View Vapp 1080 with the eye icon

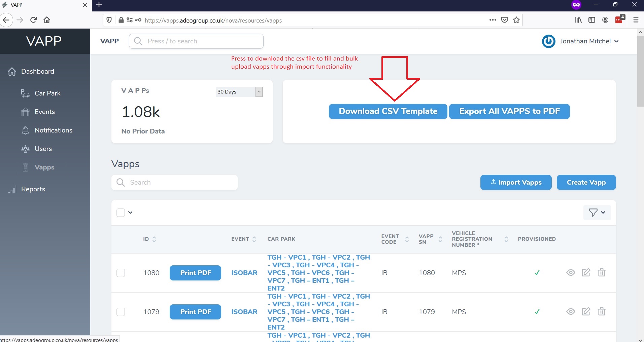click(x=571, y=273)
